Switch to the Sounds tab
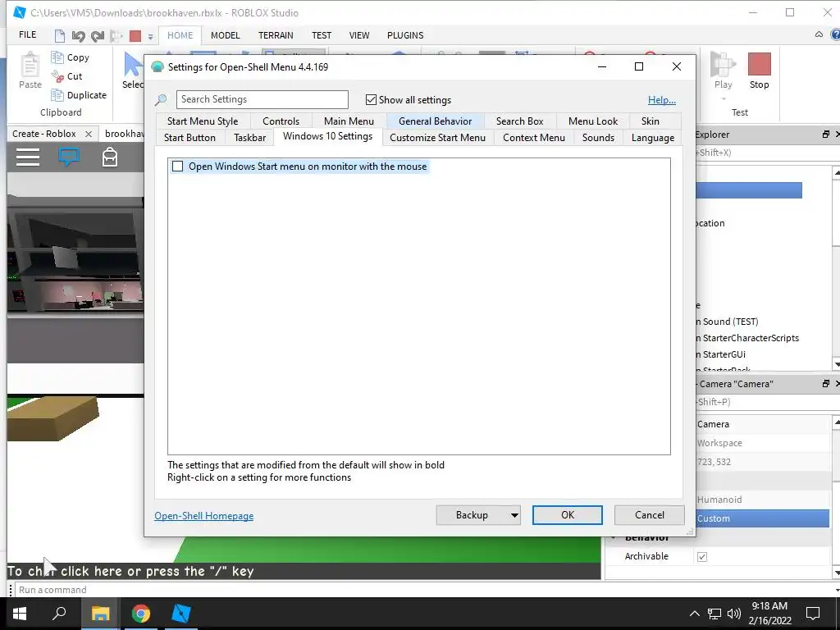Screen dimensions: 840x630 pos(598,138)
